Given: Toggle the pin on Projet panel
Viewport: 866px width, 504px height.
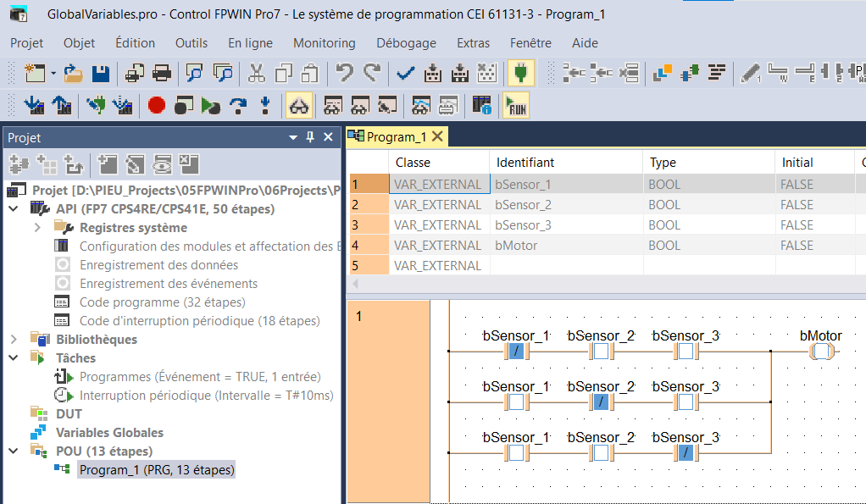Looking at the screenshot, I should pyautogui.click(x=310, y=137).
